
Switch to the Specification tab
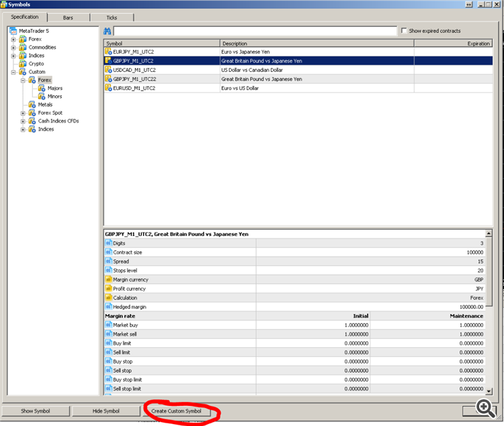pyautogui.click(x=25, y=17)
